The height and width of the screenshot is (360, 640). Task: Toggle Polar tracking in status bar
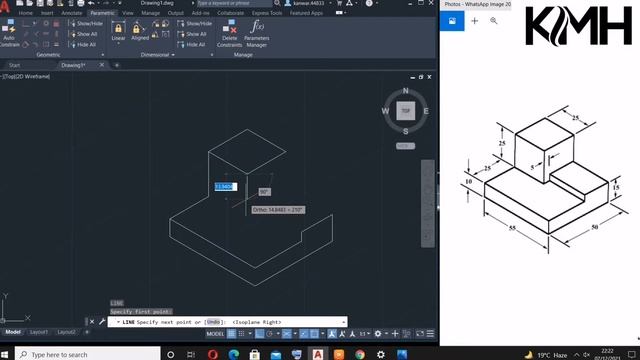(x=269, y=334)
